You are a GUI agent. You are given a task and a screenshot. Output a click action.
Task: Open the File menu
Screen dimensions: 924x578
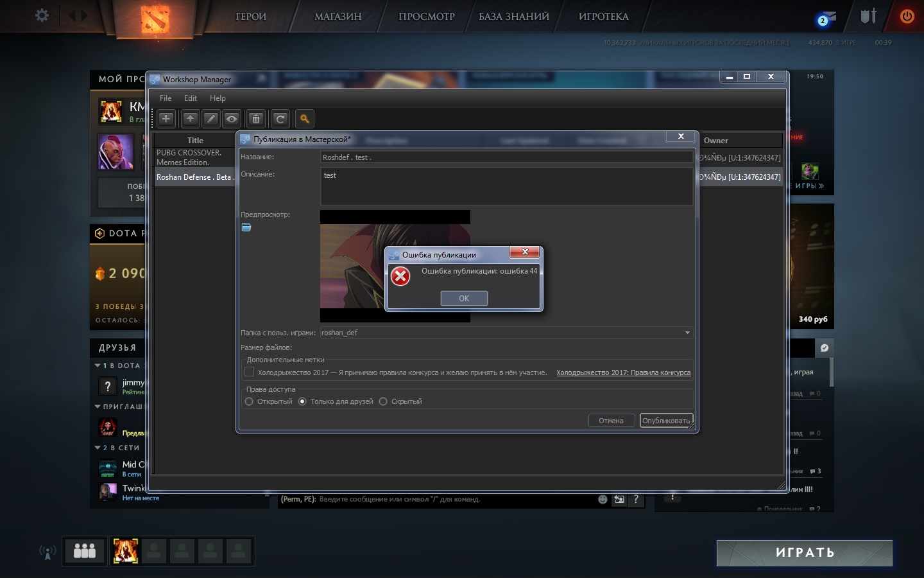tap(166, 98)
